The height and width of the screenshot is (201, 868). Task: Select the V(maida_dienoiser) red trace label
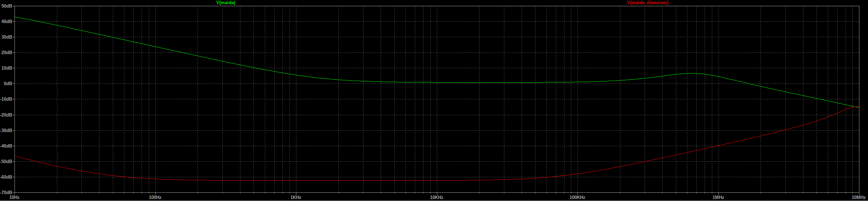click(648, 2)
